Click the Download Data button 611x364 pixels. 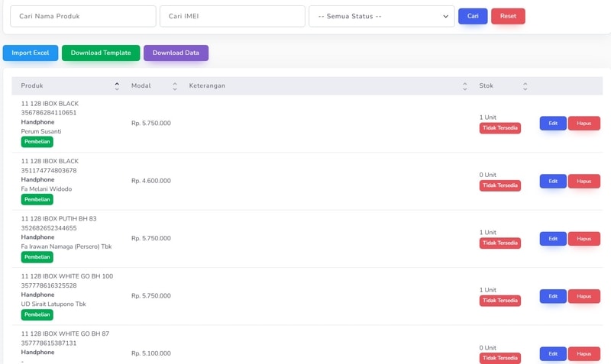(x=176, y=53)
